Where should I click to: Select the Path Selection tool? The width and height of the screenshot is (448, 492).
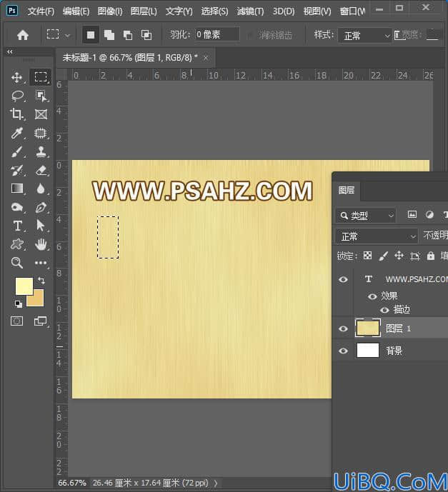tap(41, 226)
